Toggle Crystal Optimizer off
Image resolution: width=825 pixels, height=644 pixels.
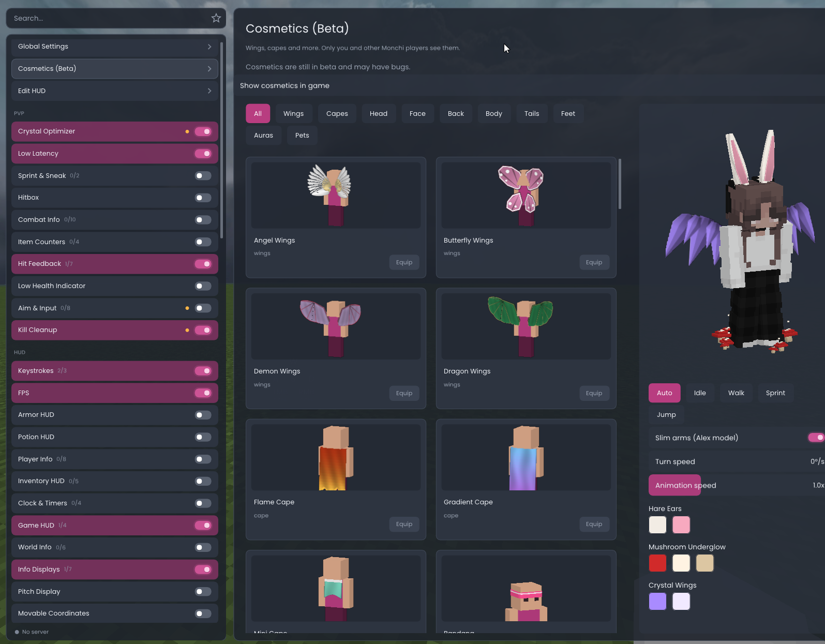pos(203,131)
